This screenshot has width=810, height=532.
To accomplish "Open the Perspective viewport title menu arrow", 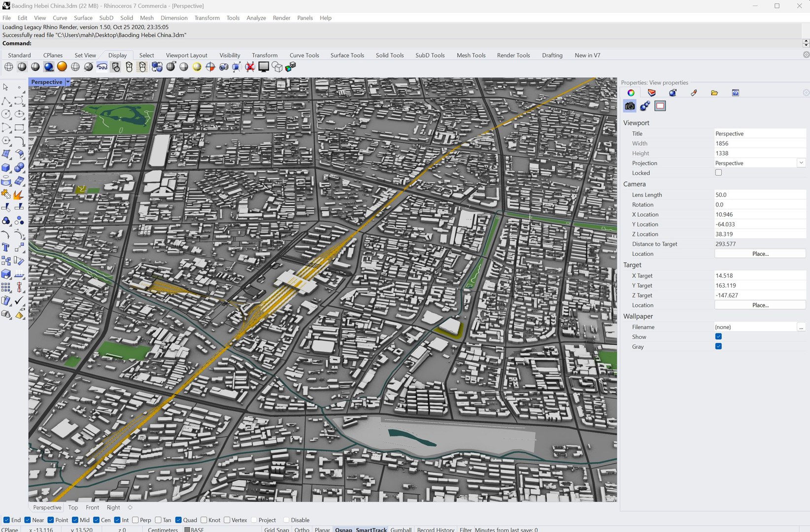I will tap(68, 82).
